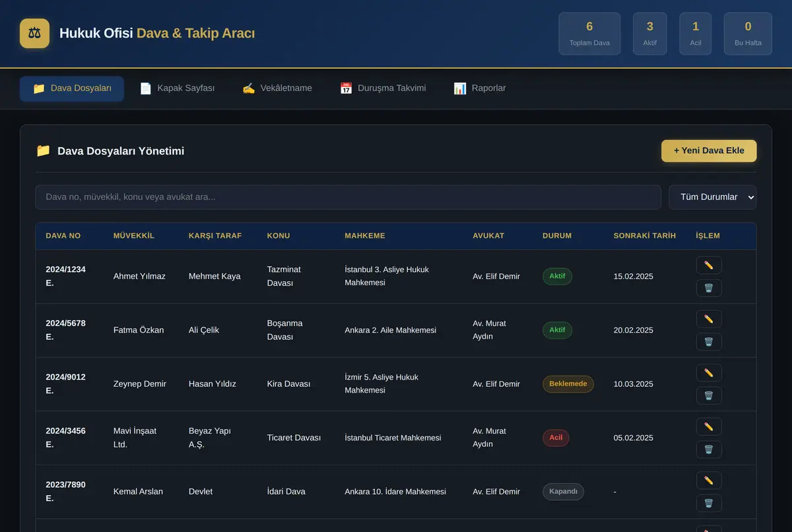Edit Zeynep Demir's Kira Davası entry

(709, 373)
